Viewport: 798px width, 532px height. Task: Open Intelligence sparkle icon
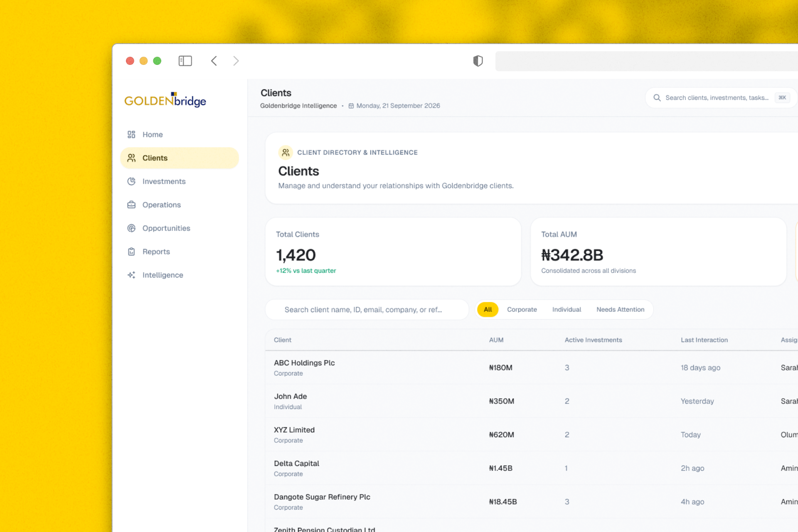(x=131, y=275)
